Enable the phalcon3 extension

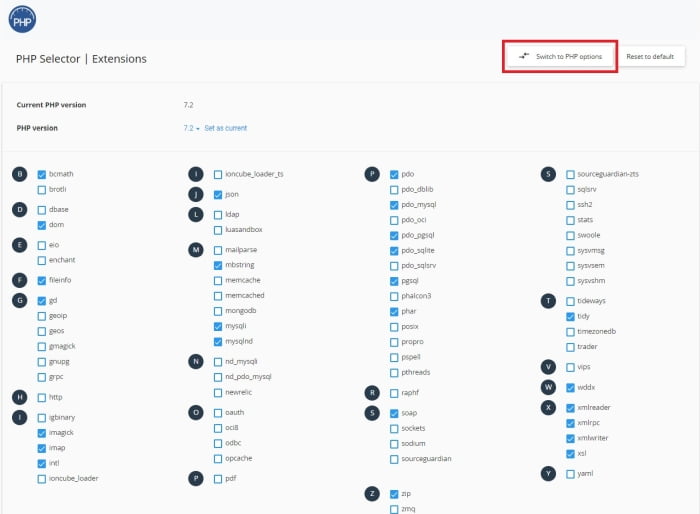tap(394, 297)
